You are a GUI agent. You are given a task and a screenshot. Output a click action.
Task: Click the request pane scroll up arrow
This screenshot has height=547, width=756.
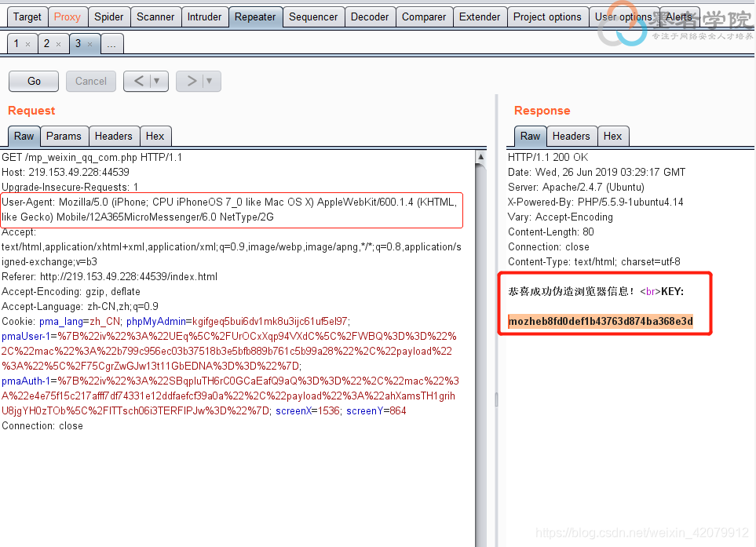pos(480,157)
